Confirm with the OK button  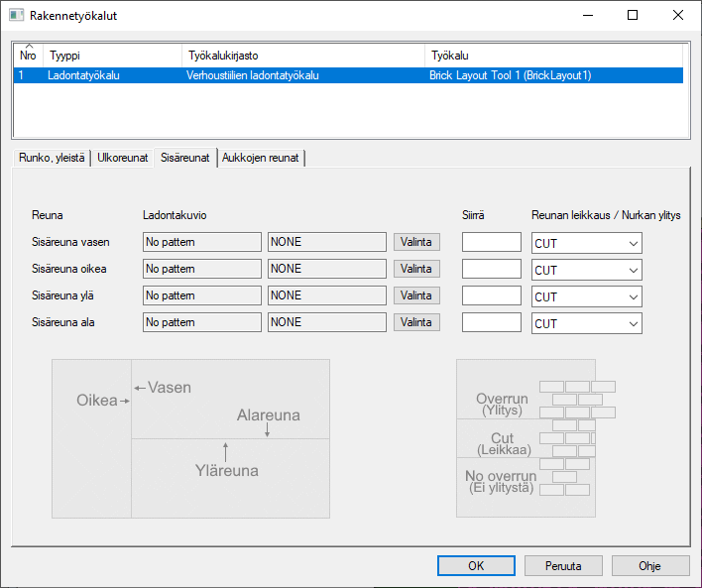click(x=476, y=565)
